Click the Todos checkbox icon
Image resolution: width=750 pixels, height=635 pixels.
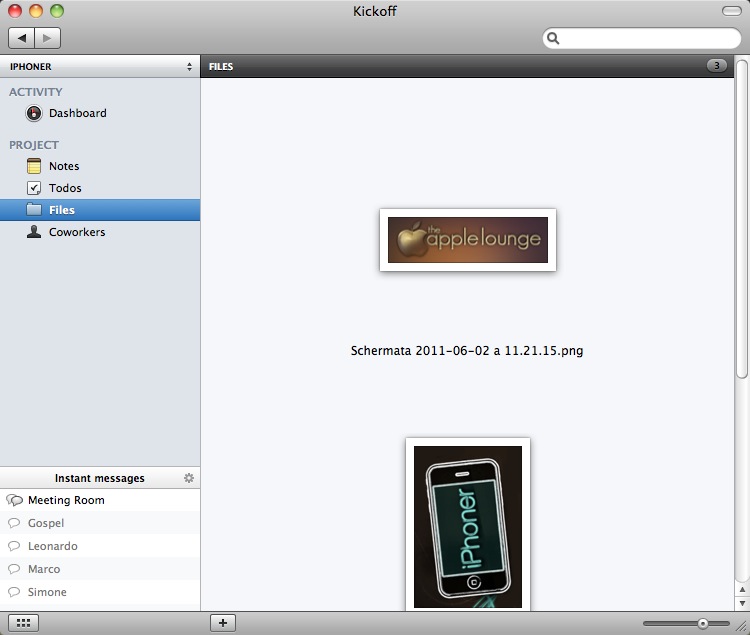click(x=34, y=188)
